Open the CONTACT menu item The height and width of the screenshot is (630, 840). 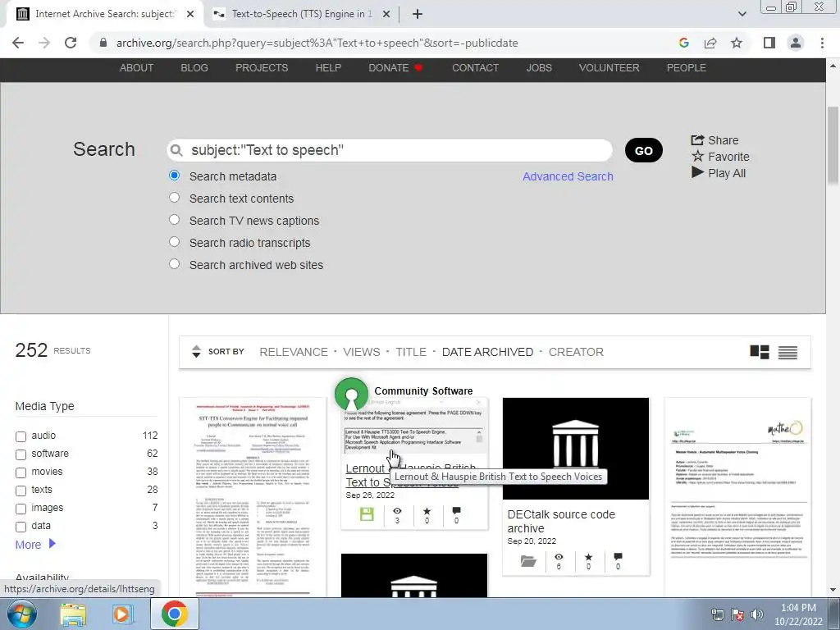tap(475, 68)
